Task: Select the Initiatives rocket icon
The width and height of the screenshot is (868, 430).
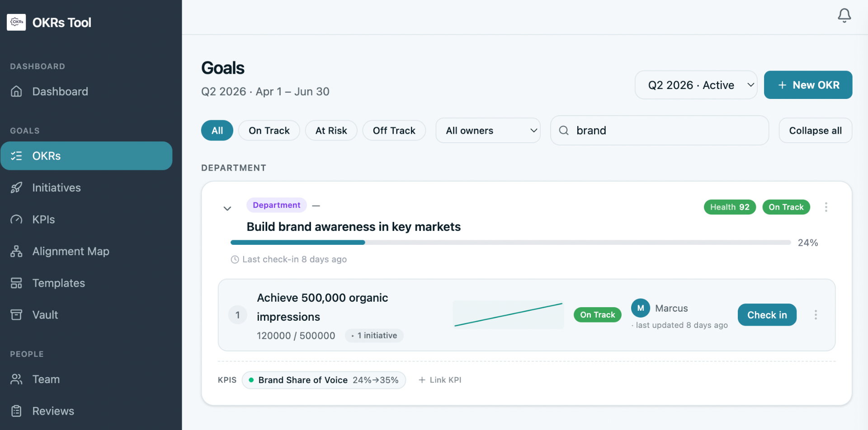Action: 16,187
